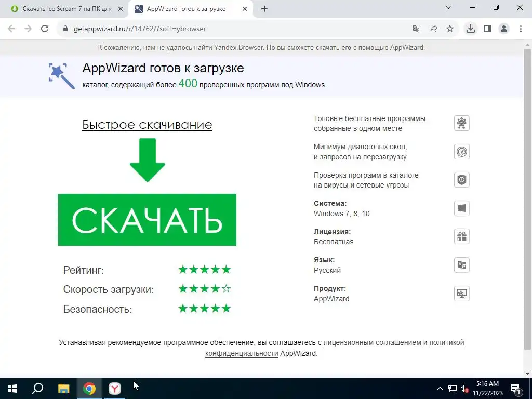The height and width of the screenshot is (399, 532).
Task: Open the Windows notification center
Action: 515,389
